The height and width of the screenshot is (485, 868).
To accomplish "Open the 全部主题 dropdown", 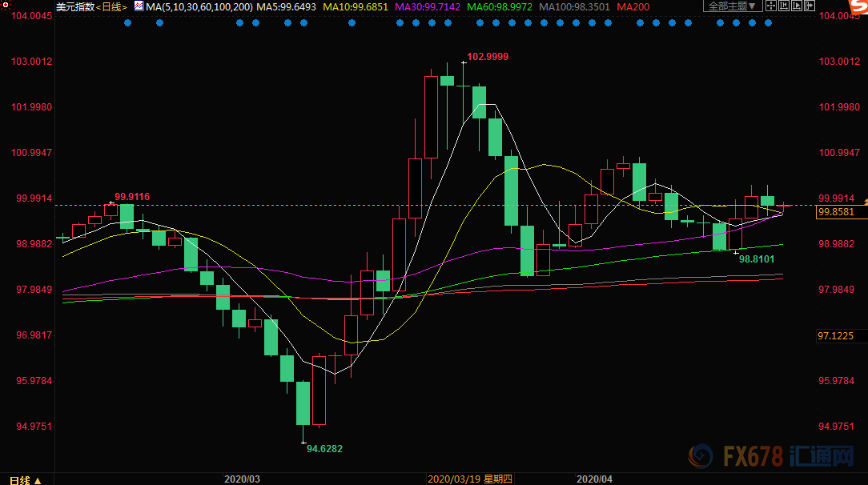I will [x=732, y=6].
